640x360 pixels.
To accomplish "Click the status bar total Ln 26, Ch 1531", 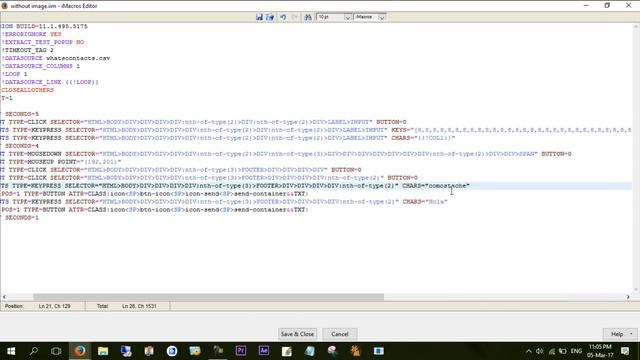I will (139, 306).
